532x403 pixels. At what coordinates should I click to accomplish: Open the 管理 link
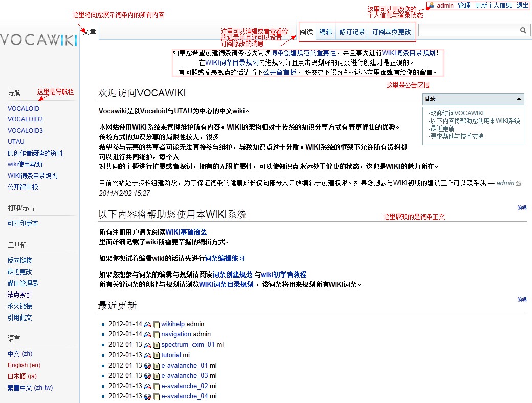tap(464, 5)
